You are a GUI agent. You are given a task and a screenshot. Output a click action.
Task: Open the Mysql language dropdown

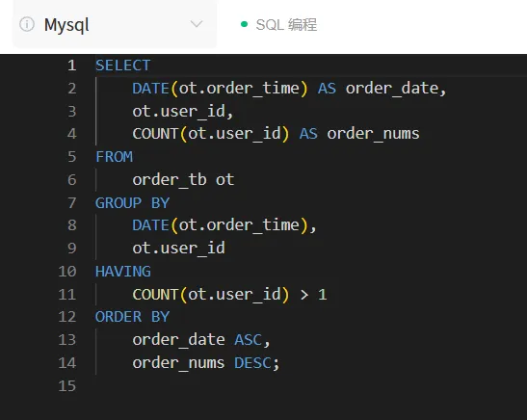(115, 24)
